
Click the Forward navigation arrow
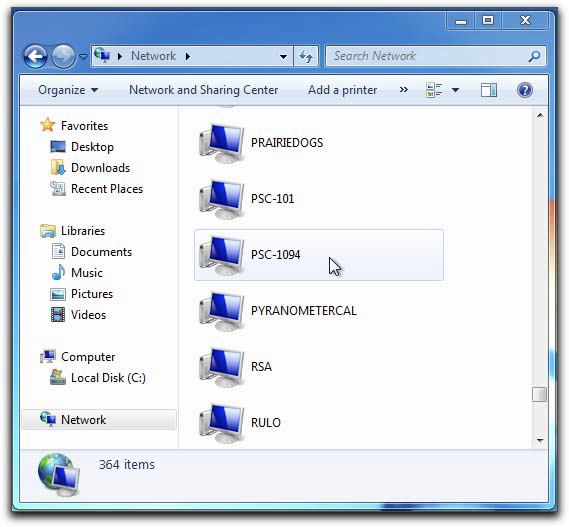(x=63, y=56)
